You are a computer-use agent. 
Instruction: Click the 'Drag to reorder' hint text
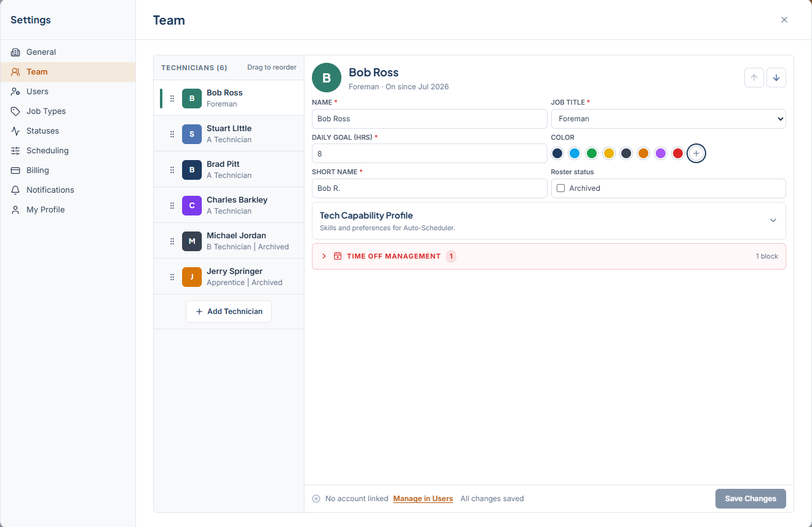point(272,67)
